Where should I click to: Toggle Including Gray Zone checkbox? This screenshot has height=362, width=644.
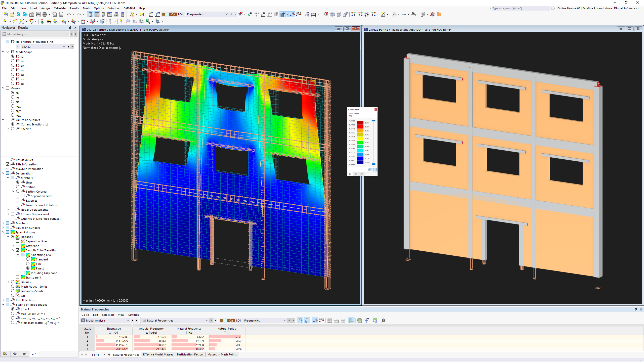[23, 273]
